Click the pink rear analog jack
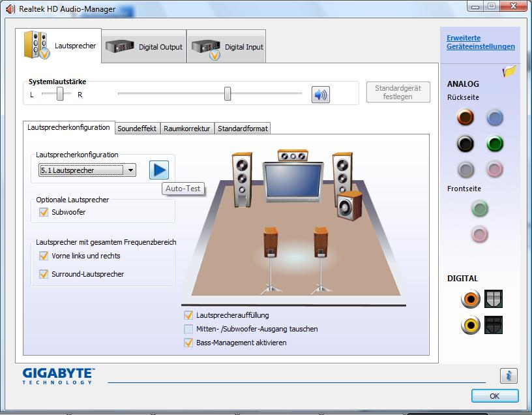532x415 pixels. (495, 169)
